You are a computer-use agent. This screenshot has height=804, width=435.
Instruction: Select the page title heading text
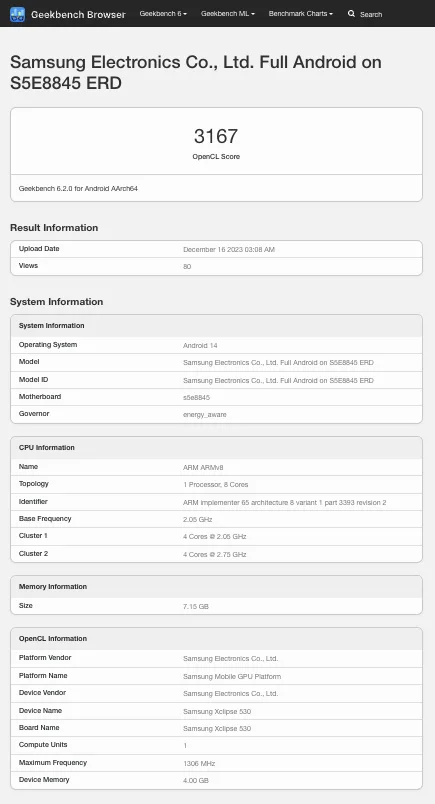195,72
